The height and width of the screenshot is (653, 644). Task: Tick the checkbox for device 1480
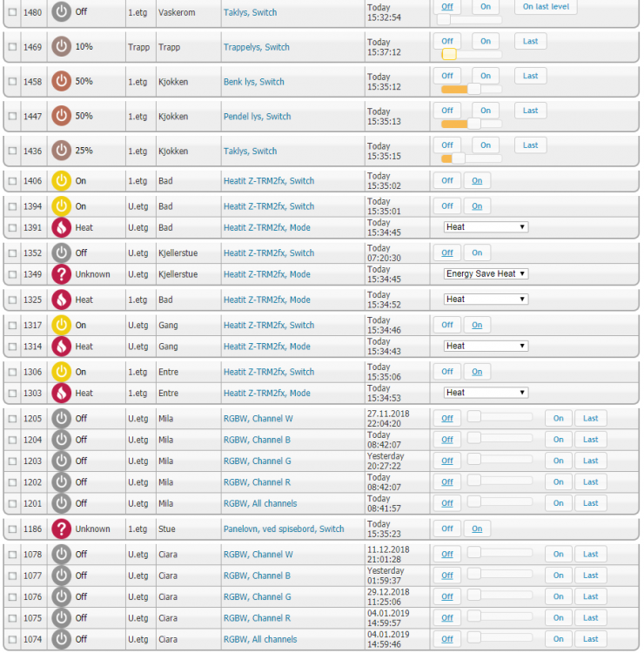point(12,12)
